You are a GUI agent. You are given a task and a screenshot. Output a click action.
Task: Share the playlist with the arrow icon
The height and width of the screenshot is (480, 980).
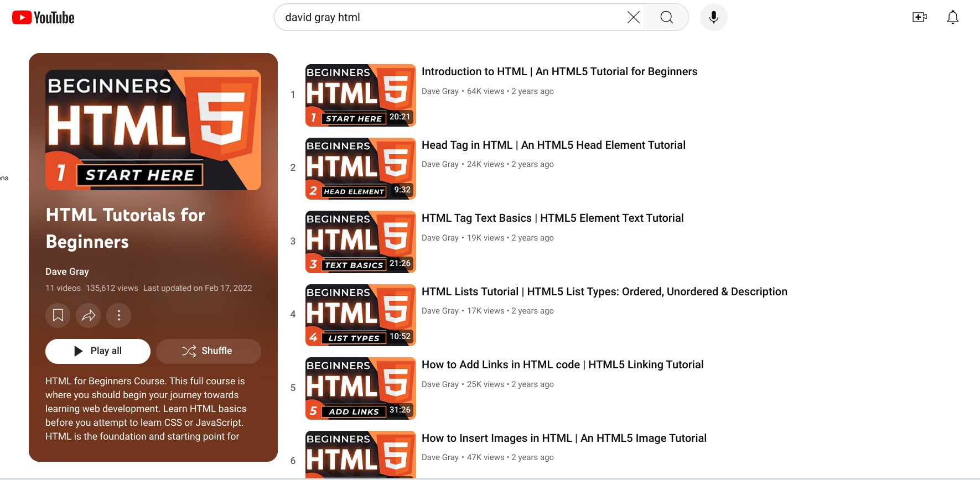pyautogui.click(x=89, y=315)
